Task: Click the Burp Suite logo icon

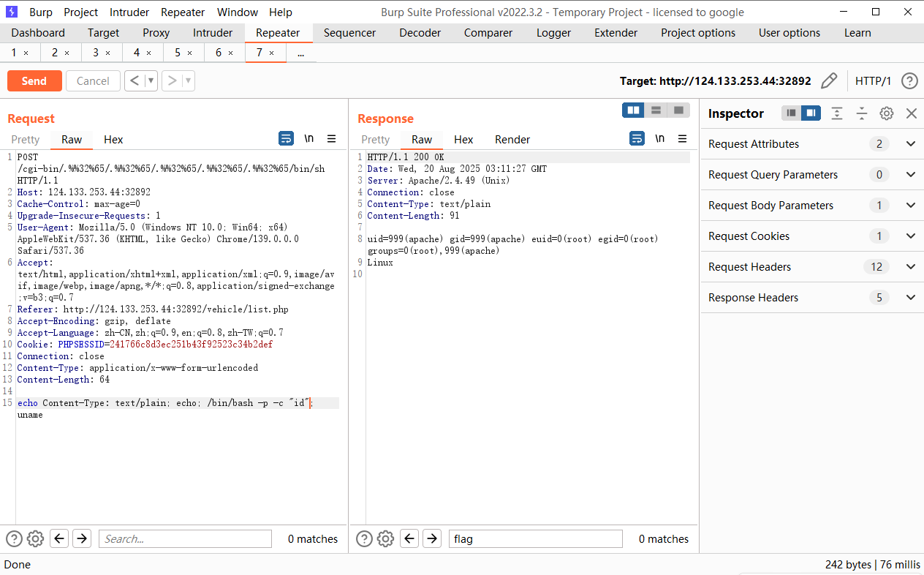Action: click(12, 12)
